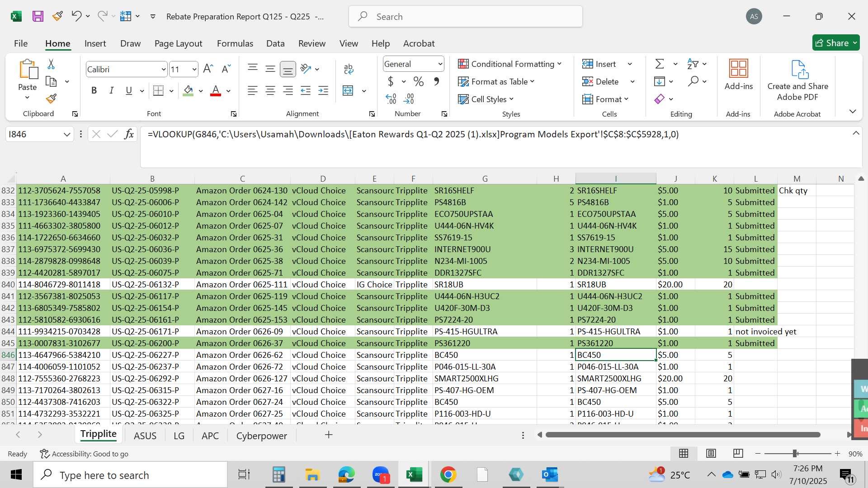Open the Cyberpower worksheet tab
This screenshot has width=868, height=488.
pyautogui.click(x=261, y=436)
